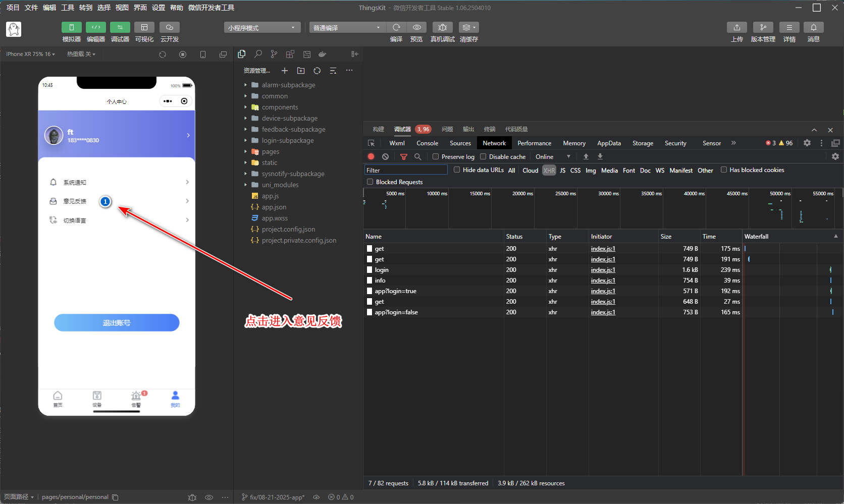Image resolution: width=844 pixels, height=504 pixels.
Task: Click the red record network button
Action: click(x=371, y=157)
